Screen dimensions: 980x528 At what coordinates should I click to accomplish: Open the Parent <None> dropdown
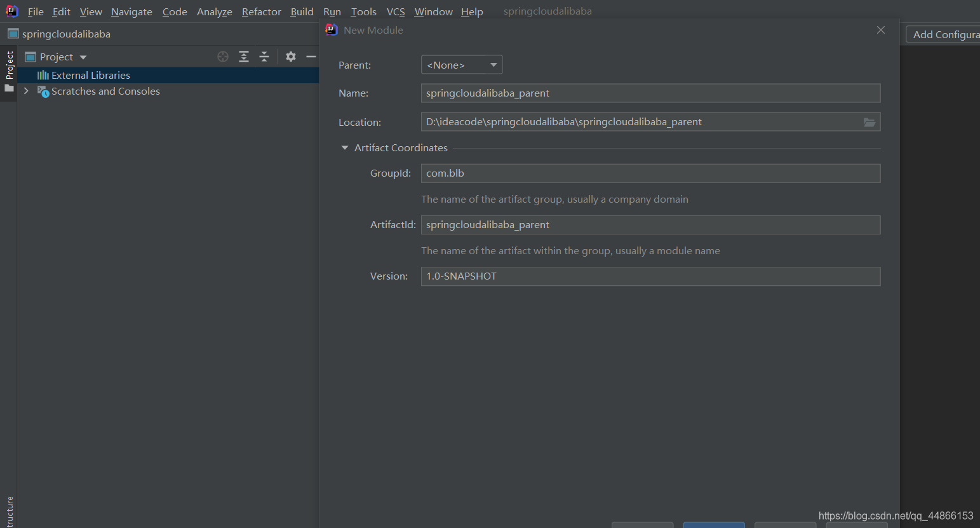point(462,65)
